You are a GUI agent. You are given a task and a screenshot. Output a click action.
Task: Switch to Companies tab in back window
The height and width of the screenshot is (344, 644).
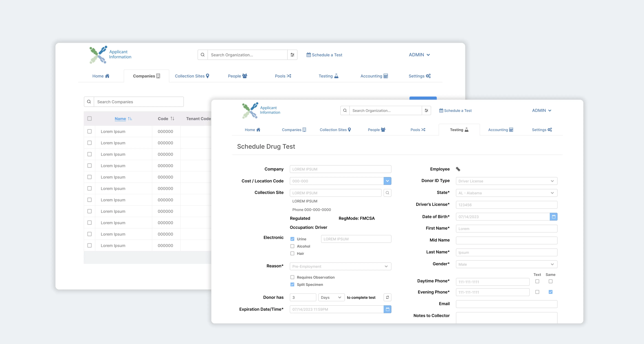(146, 76)
